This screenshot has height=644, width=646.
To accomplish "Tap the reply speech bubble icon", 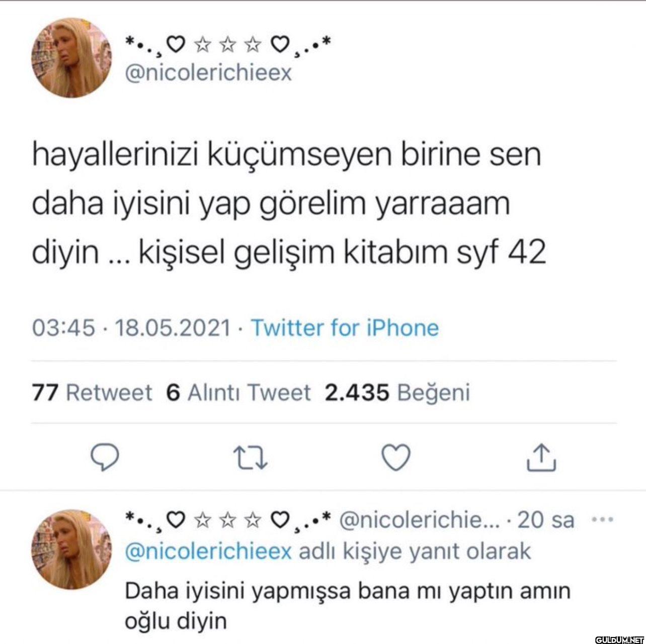I will [x=104, y=457].
